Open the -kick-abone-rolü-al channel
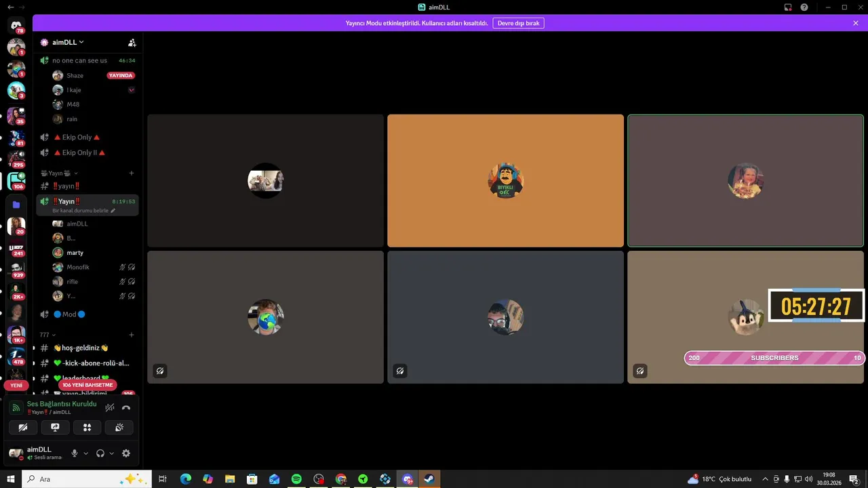 point(87,363)
